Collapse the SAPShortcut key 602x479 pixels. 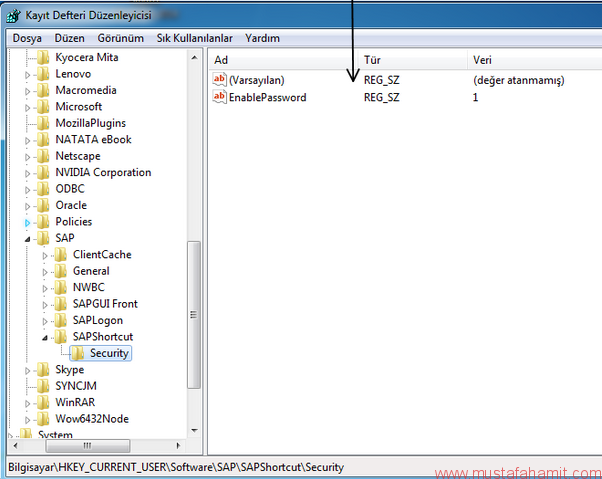click(45, 338)
